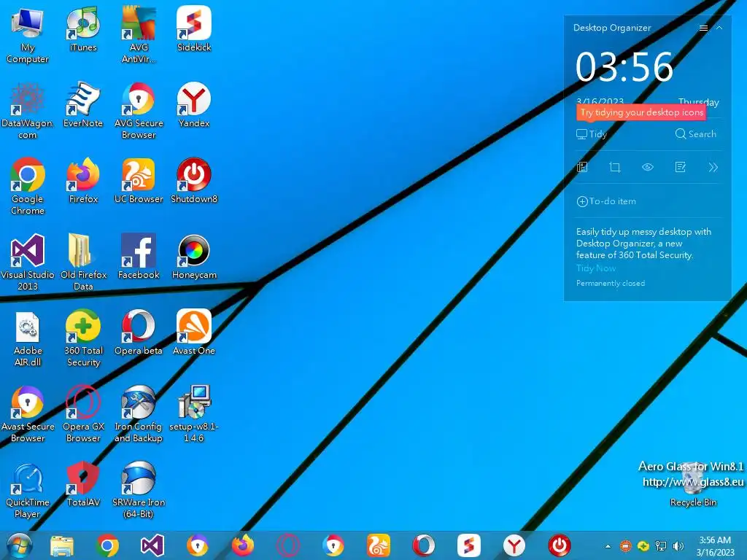Screen dimensions: 747x560
Task: Click the red tidying tip banner
Action: pyautogui.click(x=641, y=112)
